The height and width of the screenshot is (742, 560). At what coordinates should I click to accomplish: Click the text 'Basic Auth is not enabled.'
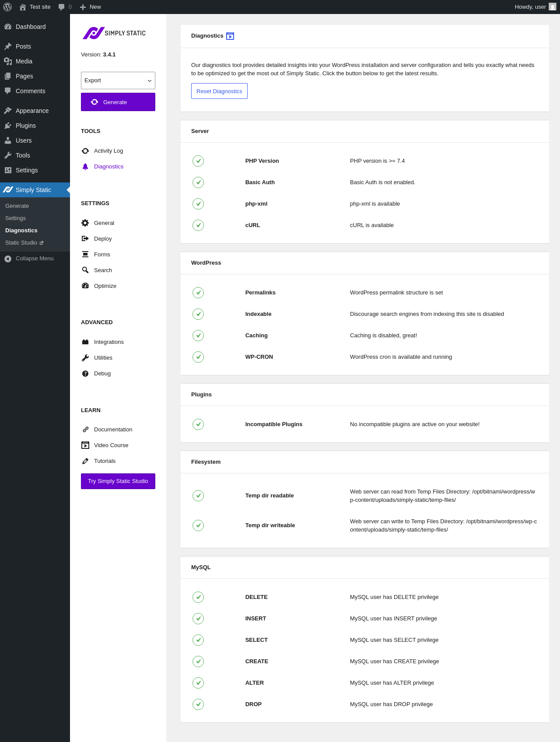click(x=382, y=182)
